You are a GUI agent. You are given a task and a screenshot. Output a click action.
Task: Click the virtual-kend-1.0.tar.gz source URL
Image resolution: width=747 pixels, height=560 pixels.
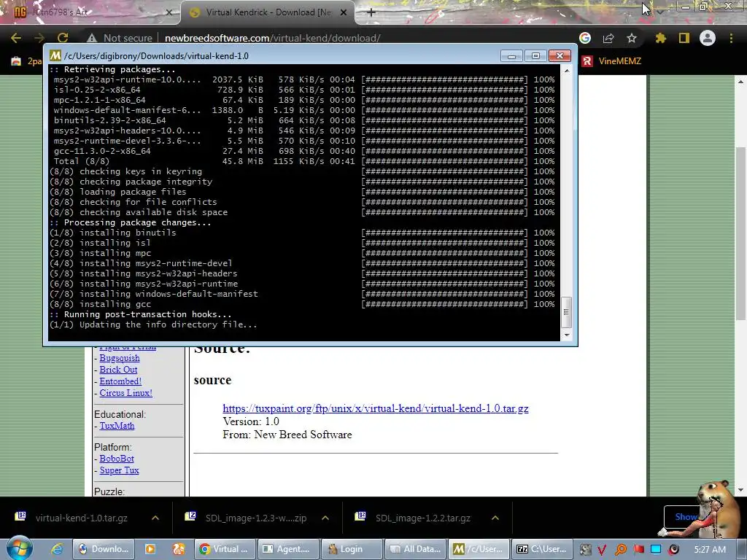tap(376, 408)
